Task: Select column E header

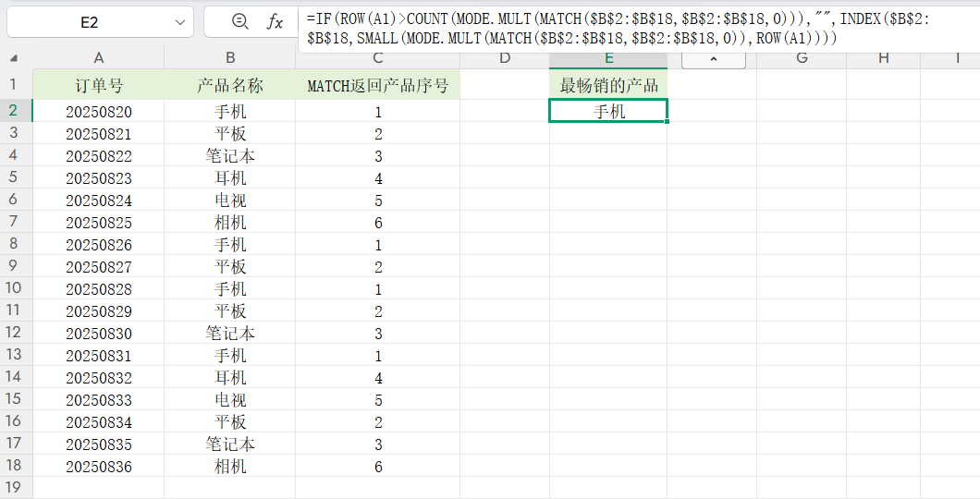Action: [x=607, y=58]
